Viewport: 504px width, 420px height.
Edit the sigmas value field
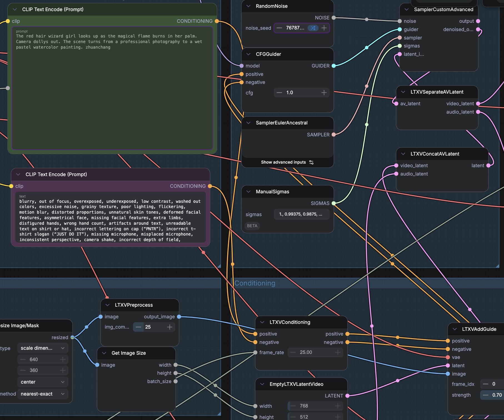(302, 214)
